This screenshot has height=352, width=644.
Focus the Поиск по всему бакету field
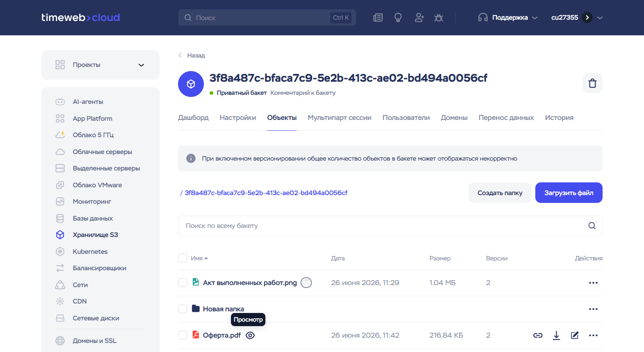[x=390, y=226]
